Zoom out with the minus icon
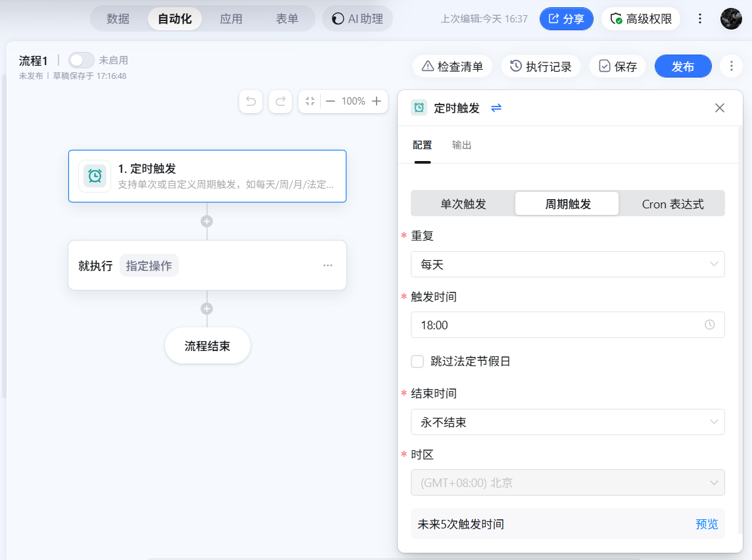The width and height of the screenshot is (752, 560). tap(331, 101)
